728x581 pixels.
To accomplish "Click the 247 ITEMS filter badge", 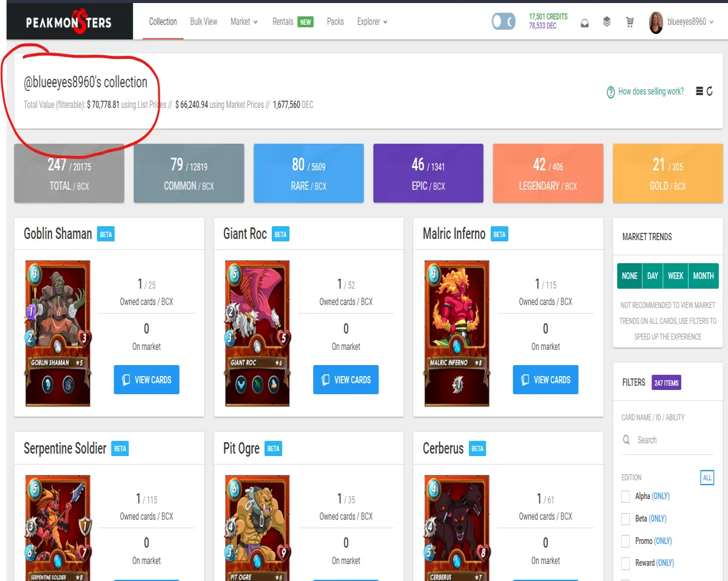I will pos(666,383).
